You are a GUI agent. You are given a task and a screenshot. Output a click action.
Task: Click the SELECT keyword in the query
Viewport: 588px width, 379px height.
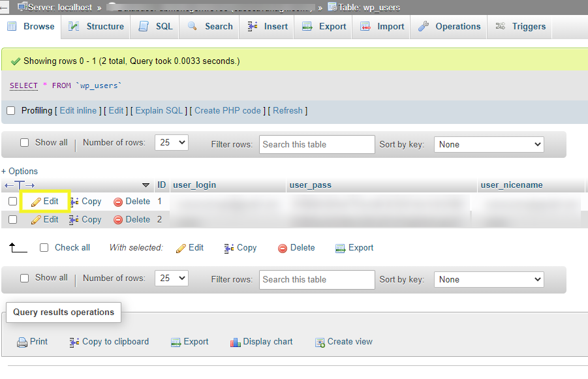click(x=23, y=85)
